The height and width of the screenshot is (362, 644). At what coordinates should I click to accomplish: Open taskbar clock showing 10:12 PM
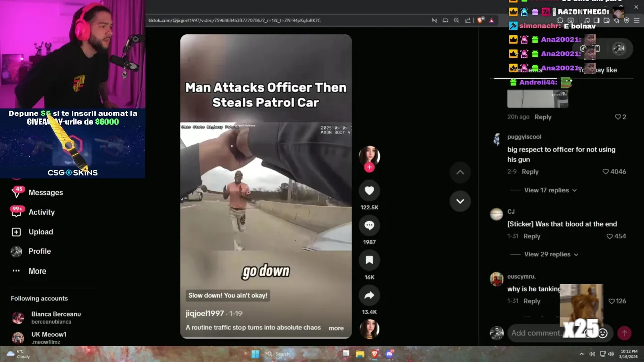tap(629, 354)
